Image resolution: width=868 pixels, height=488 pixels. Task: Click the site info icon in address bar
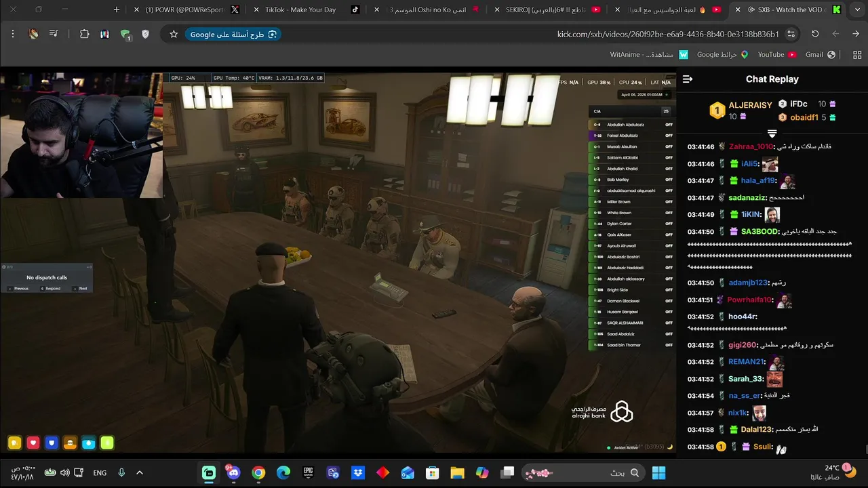pyautogui.click(x=791, y=34)
